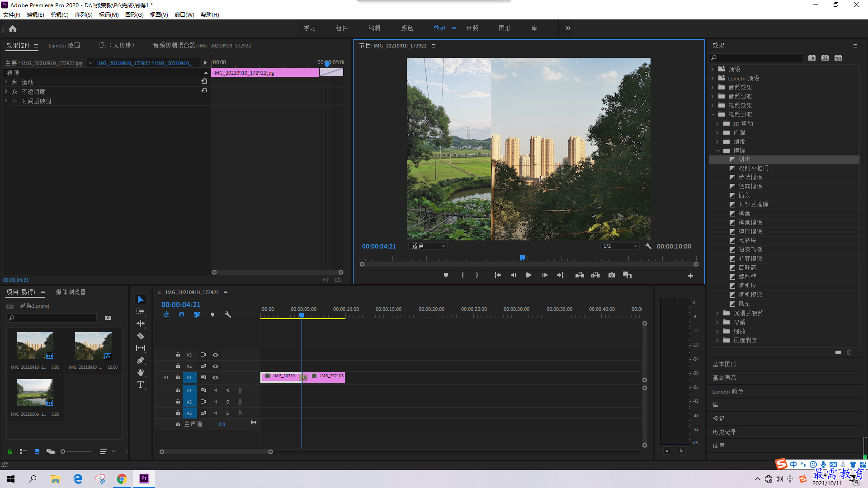Select the Hand tool

tap(141, 372)
